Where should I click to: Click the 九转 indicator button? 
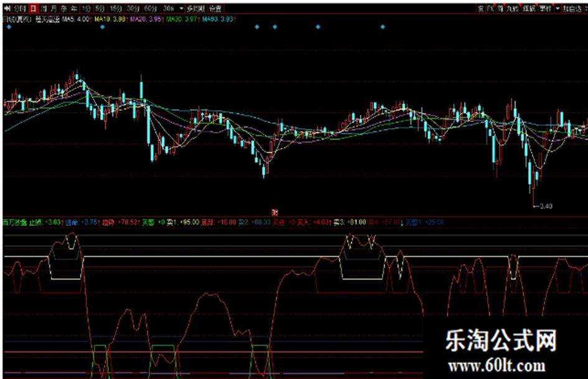[x=512, y=8]
